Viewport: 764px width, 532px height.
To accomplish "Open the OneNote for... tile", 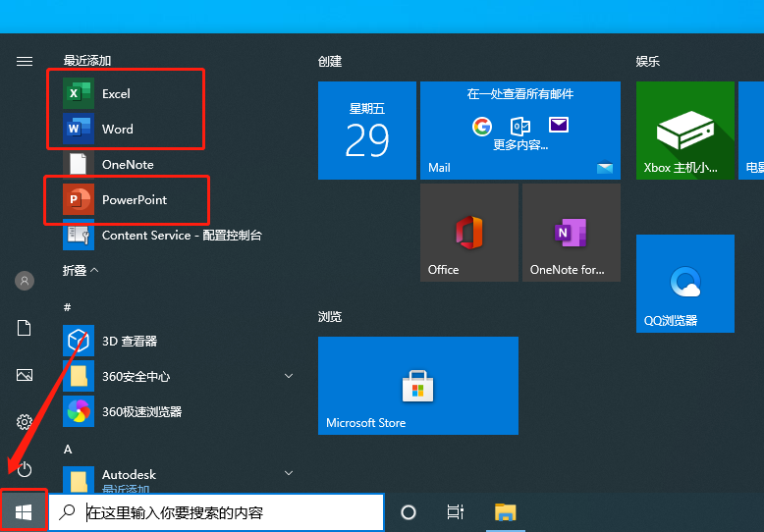I will 572,233.
